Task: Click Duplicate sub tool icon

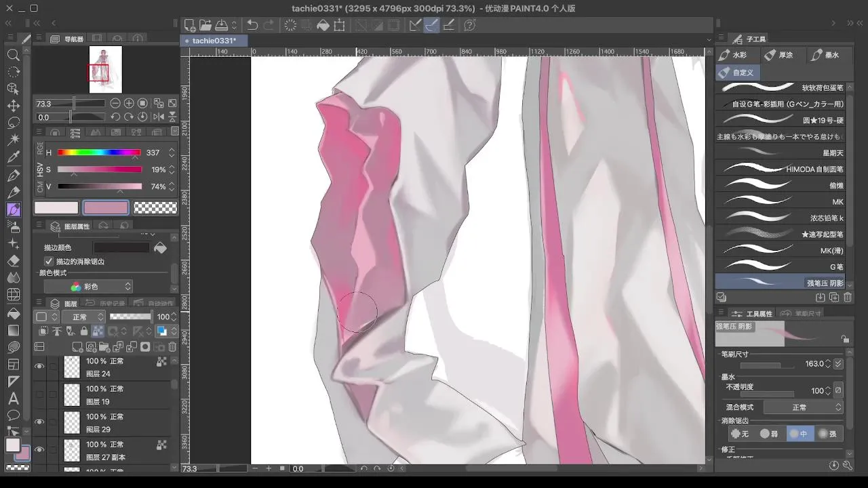Action: (834, 297)
